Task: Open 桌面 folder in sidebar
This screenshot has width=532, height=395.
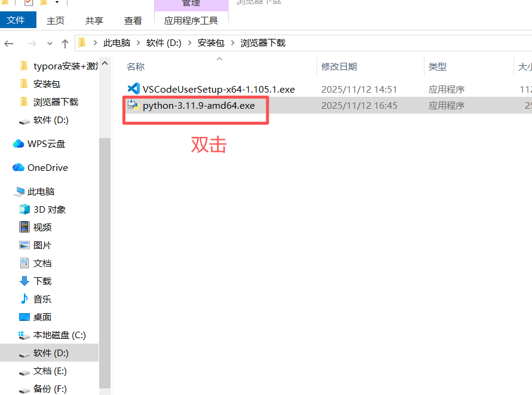Action: [42, 317]
